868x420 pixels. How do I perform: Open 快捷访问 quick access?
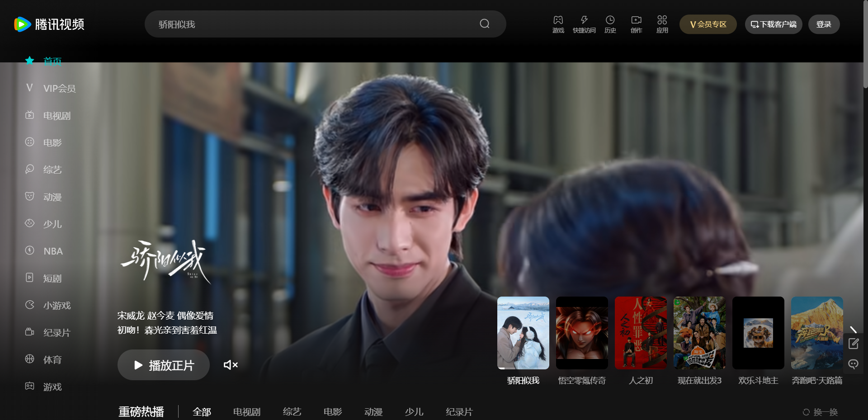(x=584, y=24)
